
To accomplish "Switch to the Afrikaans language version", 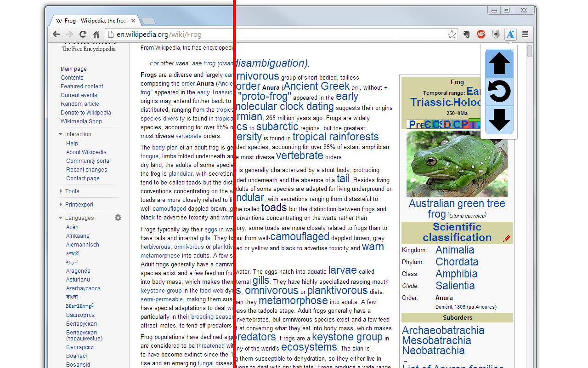I will point(78,236).
